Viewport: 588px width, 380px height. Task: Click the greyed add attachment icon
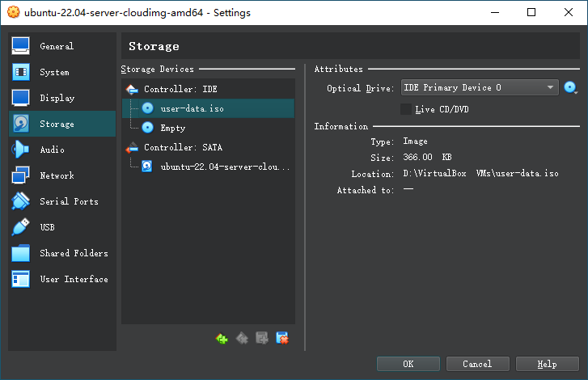262,339
